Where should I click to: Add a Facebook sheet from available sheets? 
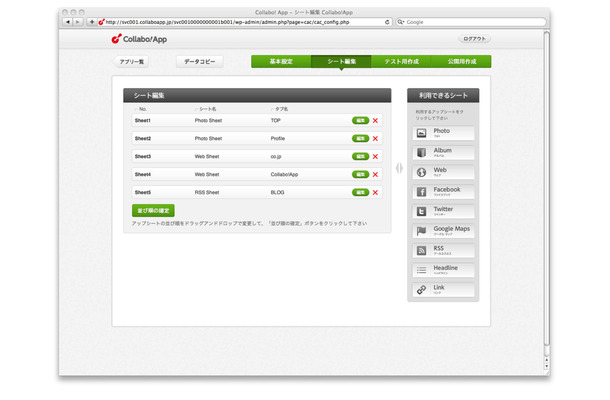click(x=443, y=192)
